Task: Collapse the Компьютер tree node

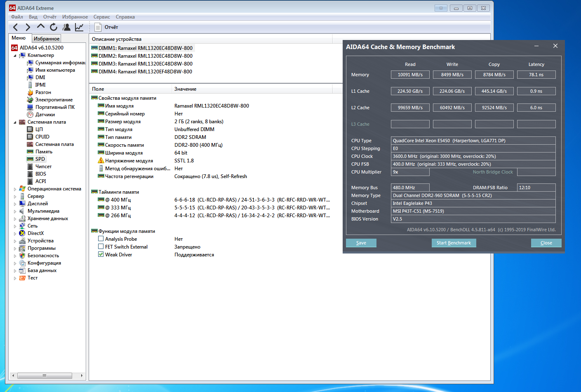Action: [15, 56]
